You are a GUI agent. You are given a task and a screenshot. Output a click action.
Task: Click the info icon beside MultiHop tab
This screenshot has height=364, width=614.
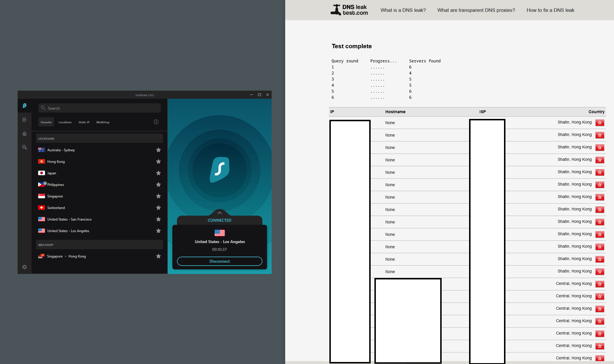[156, 122]
